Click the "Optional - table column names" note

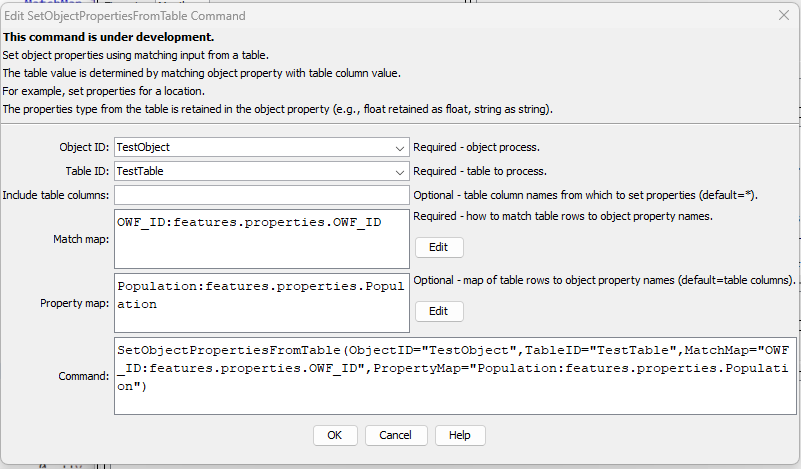click(585, 195)
